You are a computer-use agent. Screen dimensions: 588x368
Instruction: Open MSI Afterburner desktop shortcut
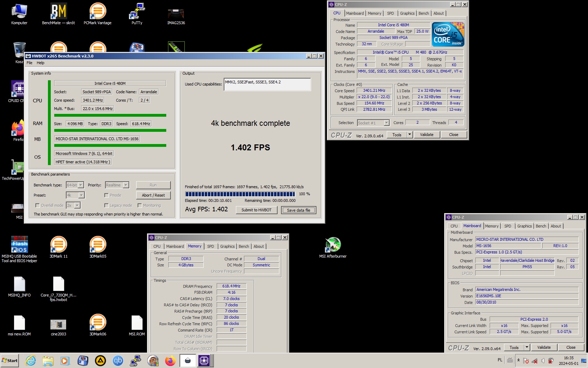[333, 247]
